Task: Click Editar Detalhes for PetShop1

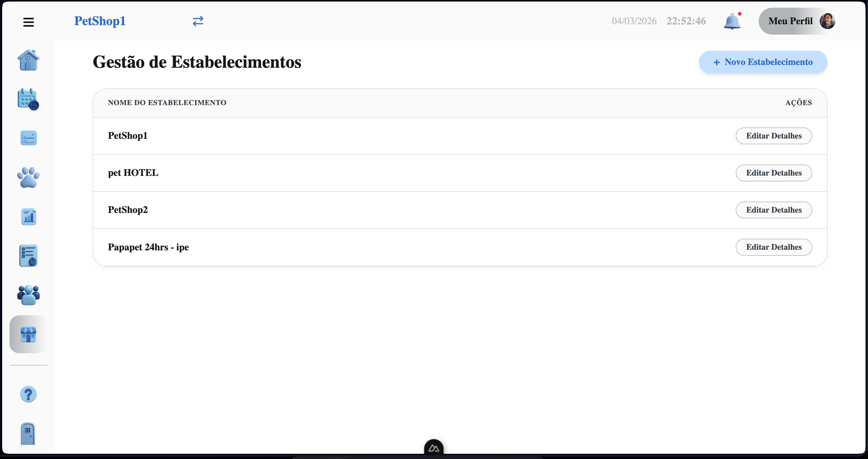Action: tap(774, 136)
